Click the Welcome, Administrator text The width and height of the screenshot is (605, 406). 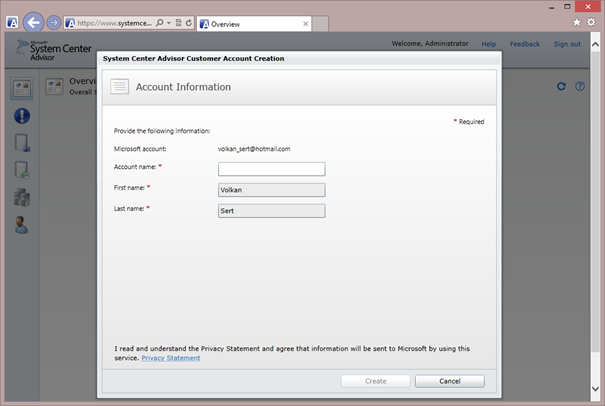pyautogui.click(x=430, y=44)
